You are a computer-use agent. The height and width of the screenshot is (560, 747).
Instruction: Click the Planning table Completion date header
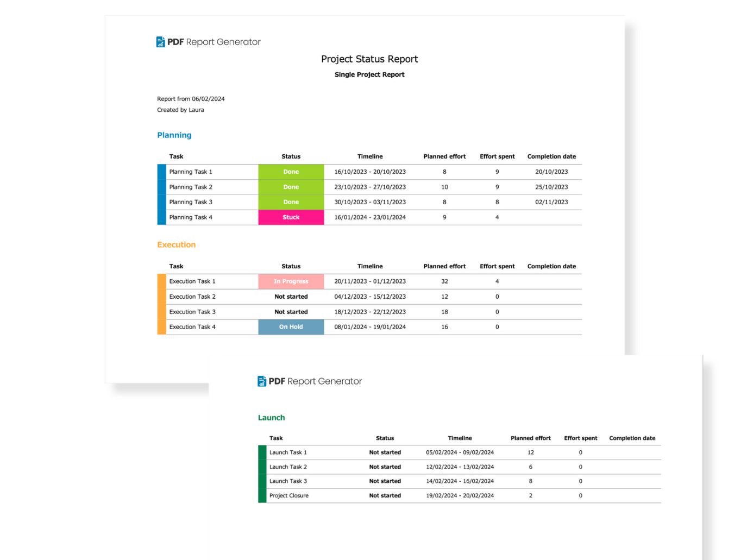point(551,156)
